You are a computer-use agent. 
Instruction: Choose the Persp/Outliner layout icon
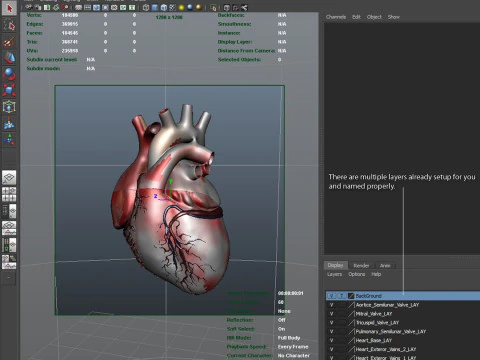(x=9, y=211)
